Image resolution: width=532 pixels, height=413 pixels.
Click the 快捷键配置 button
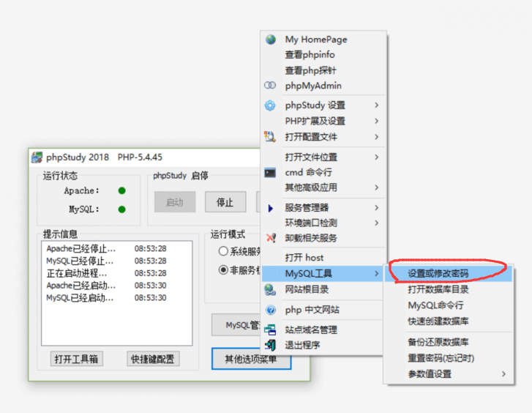153,359
